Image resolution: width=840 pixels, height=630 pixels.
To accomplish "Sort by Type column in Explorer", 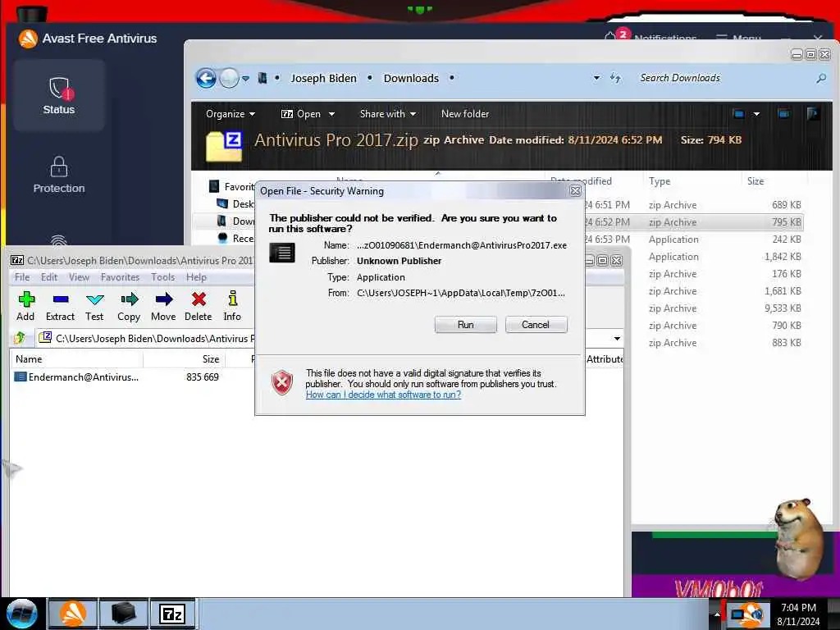I will 691,181.
